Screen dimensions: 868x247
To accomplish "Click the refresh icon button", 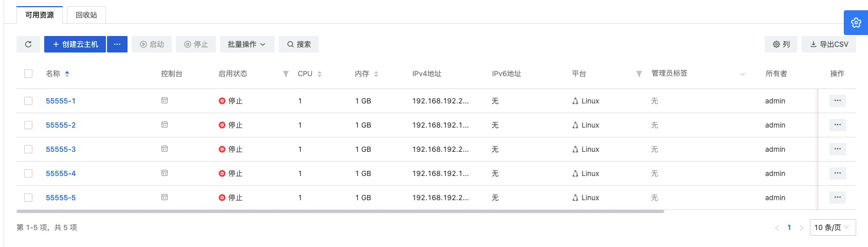I will (x=28, y=44).
